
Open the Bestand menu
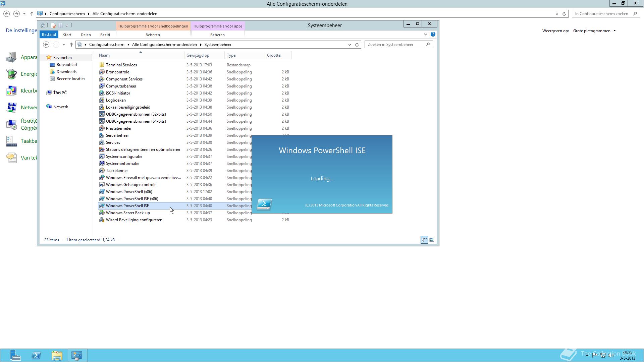pyautogui.click(x=49, y=35)
